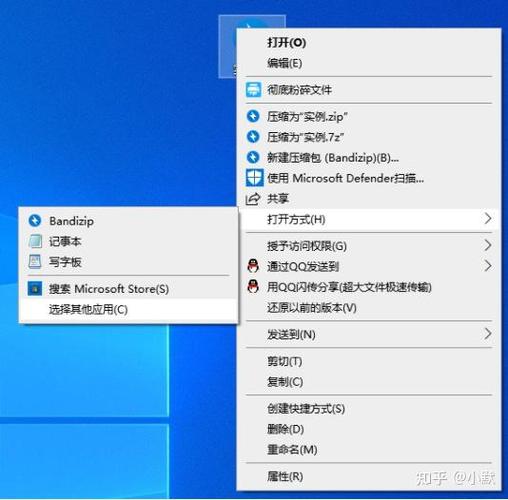Image resolution: width=508 pixels, height=500 pixels.
Task: Click the QQ penguin icon beside 通过QQ发送到
Action: click(253, 266)
